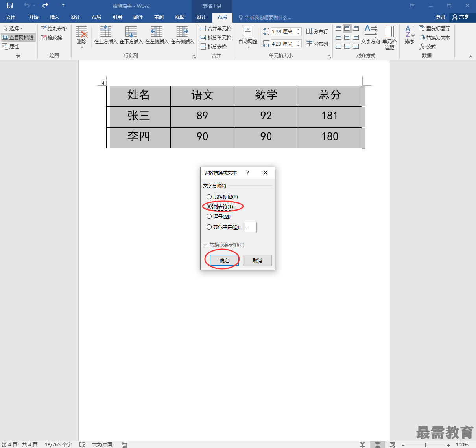Switch to the 审阅 ribbon tab

point(159,17)
